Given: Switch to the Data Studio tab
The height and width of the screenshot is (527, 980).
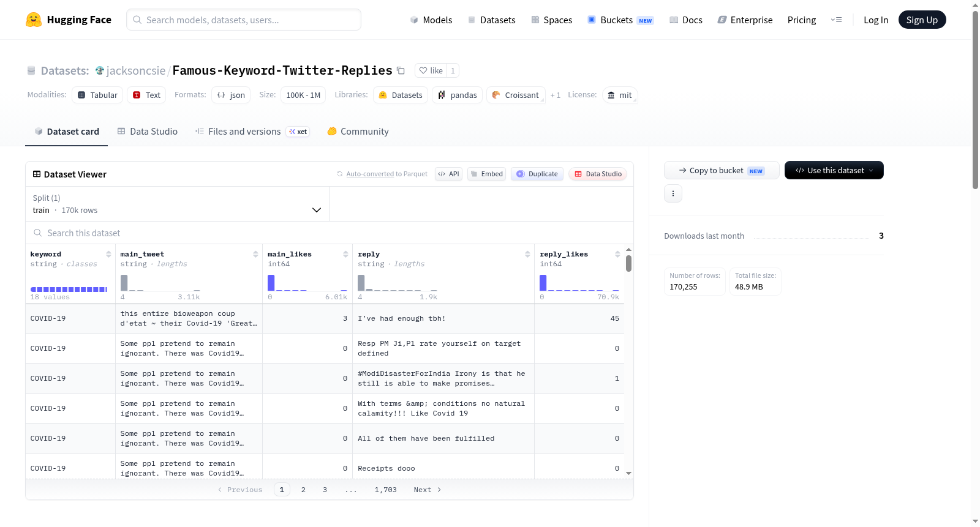Looking at the screenshot, I should pyautogui.click(x=148, y=131).
